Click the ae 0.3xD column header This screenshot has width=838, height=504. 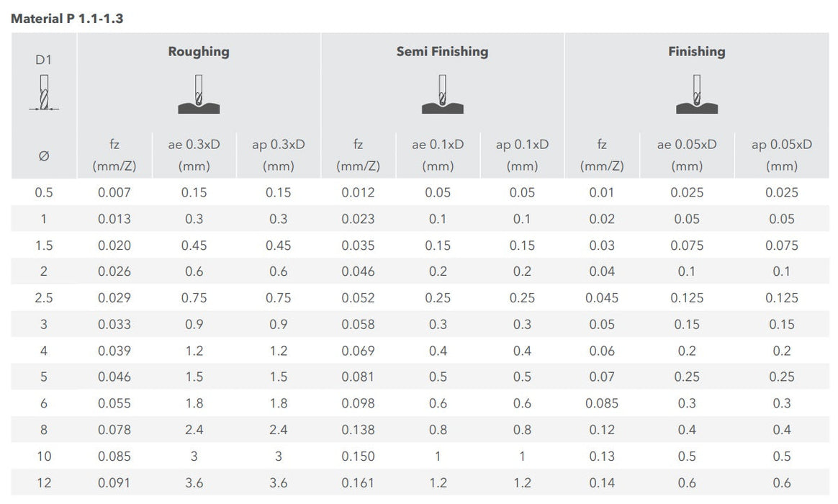[194, 155]
